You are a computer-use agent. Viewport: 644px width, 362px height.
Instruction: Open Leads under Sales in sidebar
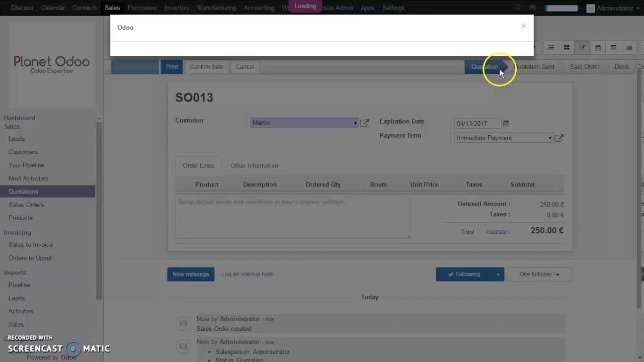click(x=16, y=139)
